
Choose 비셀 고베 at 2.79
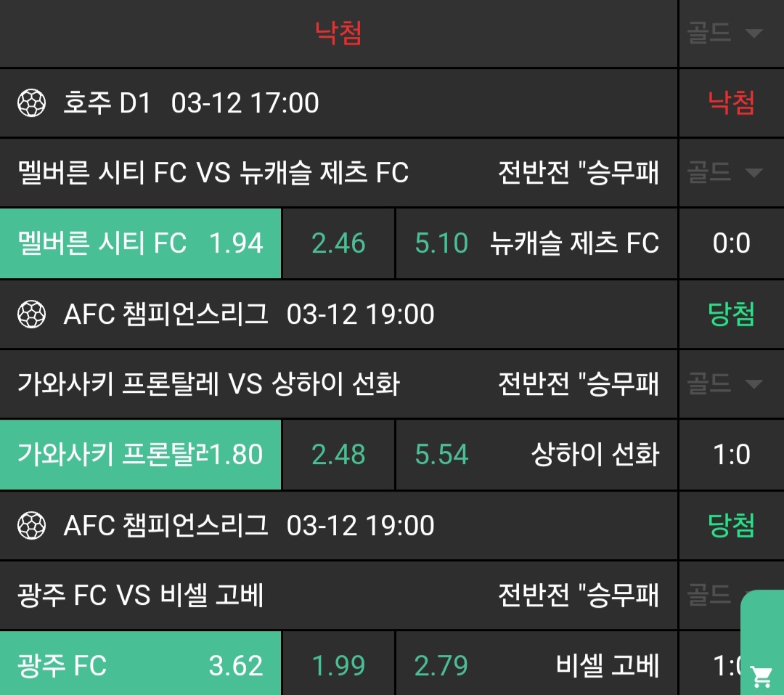pos(536,665)
